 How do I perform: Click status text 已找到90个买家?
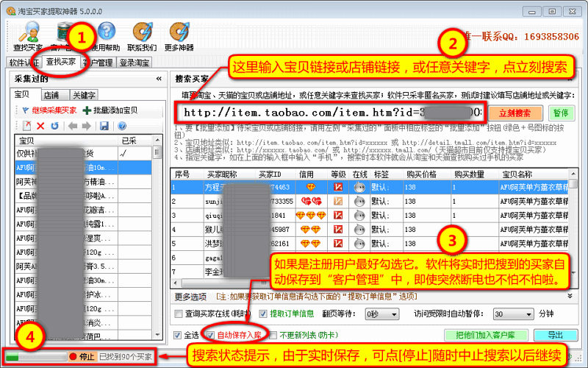pos(126,356)
